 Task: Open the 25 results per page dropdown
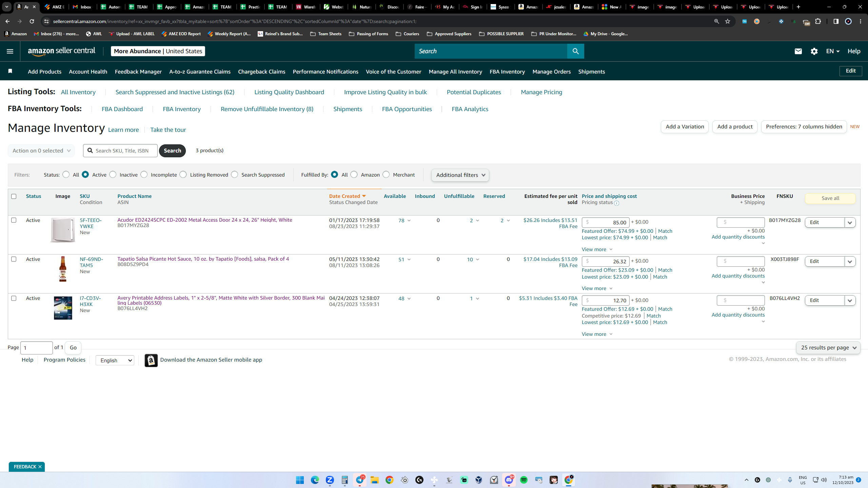[828, 348]
